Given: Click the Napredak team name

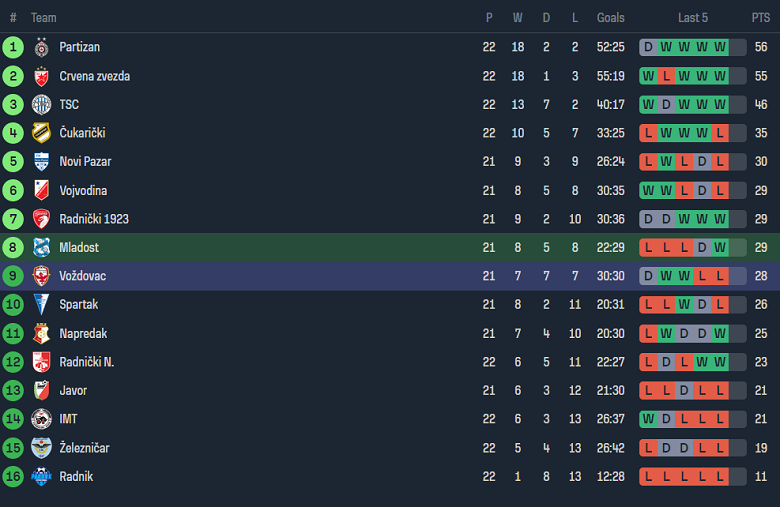Looking at the screenshot, I should pos(83,334).
